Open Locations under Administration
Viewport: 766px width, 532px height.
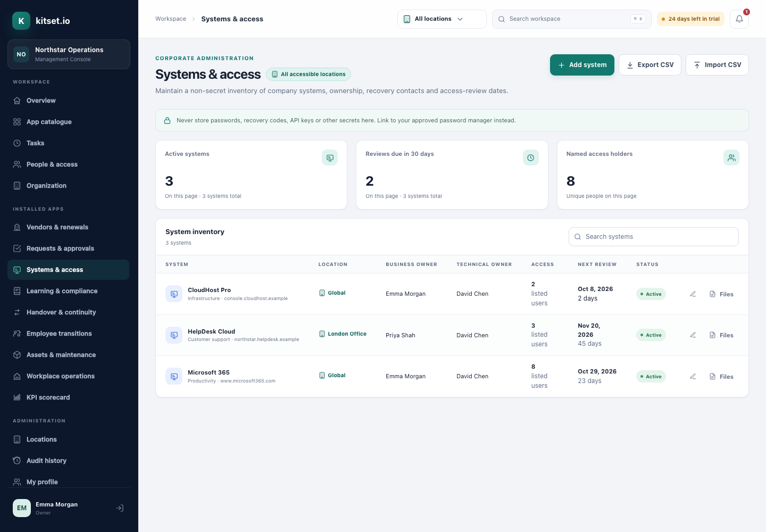[x=69, y=439]
